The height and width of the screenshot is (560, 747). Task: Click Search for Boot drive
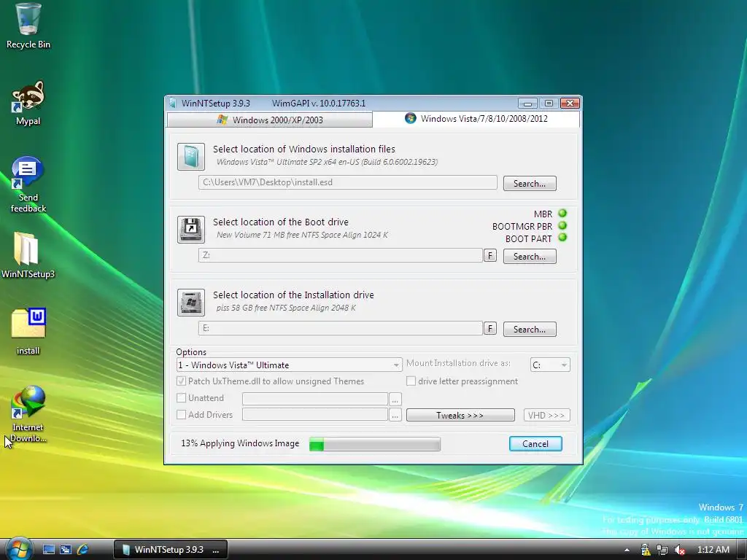point(530,256)
